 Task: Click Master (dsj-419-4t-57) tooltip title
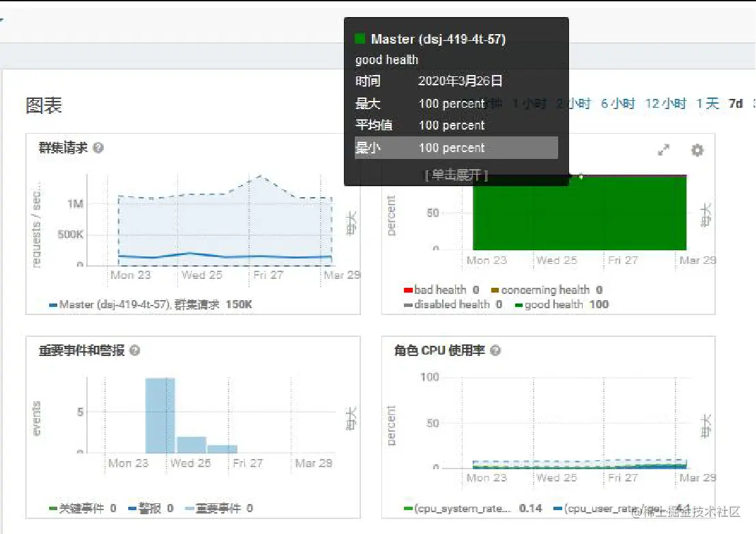coord(438,39)
